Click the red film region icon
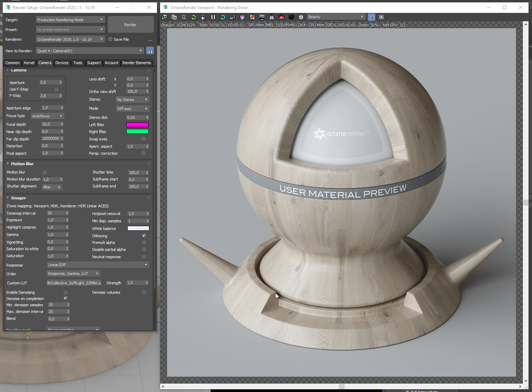532x392 pixels. tap(282, 17)
